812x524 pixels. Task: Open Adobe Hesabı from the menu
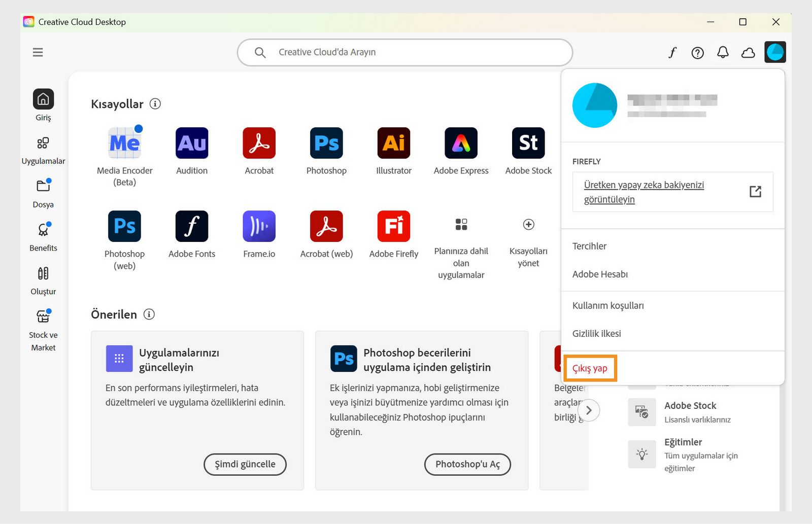(x=600, y=274)
